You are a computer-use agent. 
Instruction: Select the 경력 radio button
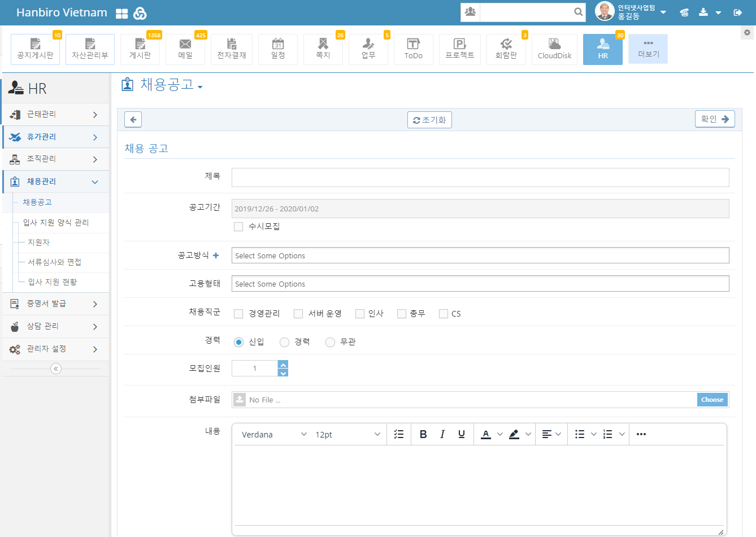point(284,342)
